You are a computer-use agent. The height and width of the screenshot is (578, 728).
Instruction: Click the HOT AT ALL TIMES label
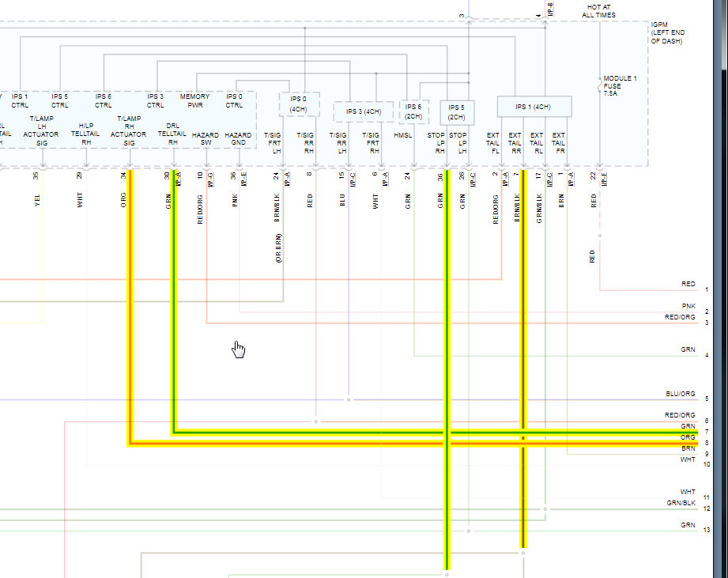click(x=599, y=11)
